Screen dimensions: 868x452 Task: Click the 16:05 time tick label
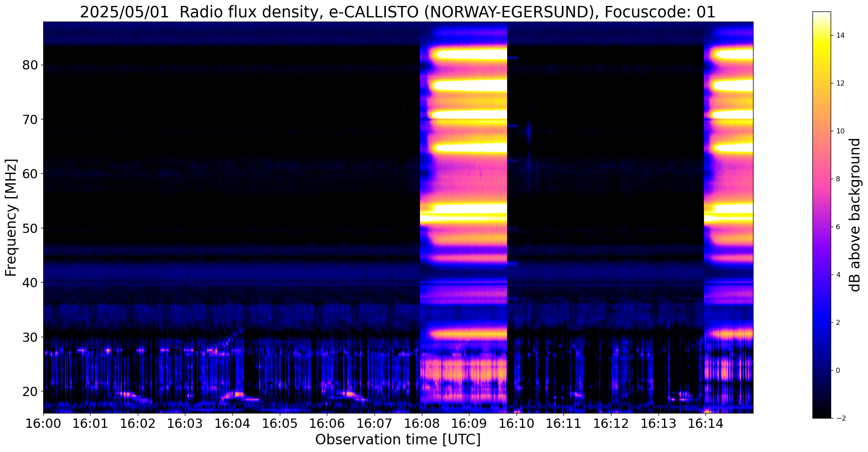point(280,424)
